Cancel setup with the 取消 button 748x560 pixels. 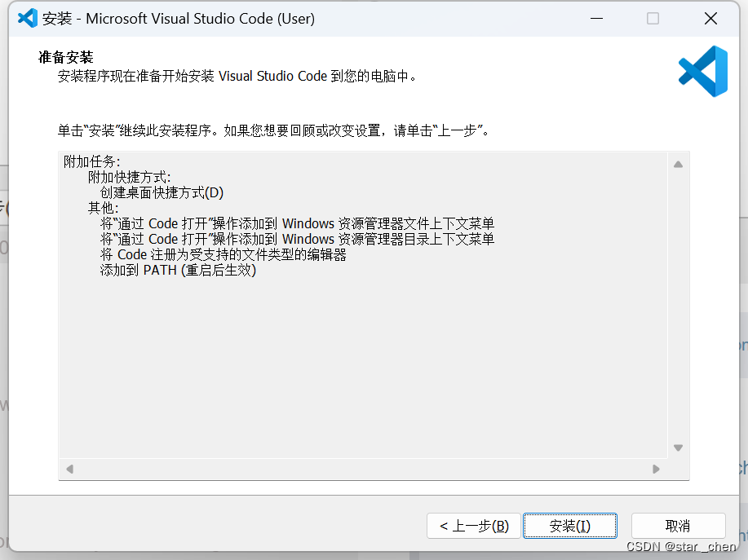678,526
